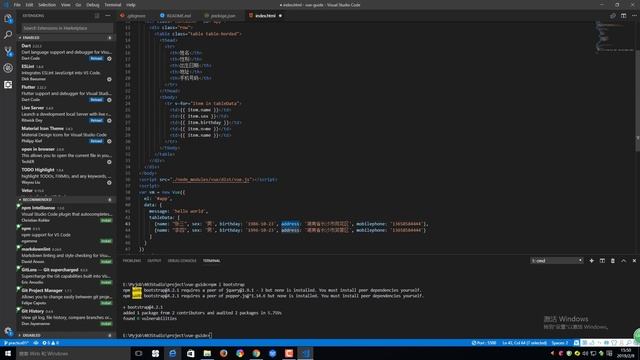Open the Terminal menu
This screenshot has height=360, width=640.
click(x=113, y=5)
